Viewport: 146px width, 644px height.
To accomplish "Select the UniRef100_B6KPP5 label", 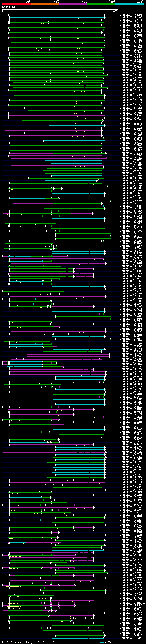I will [x=131, y=151].
